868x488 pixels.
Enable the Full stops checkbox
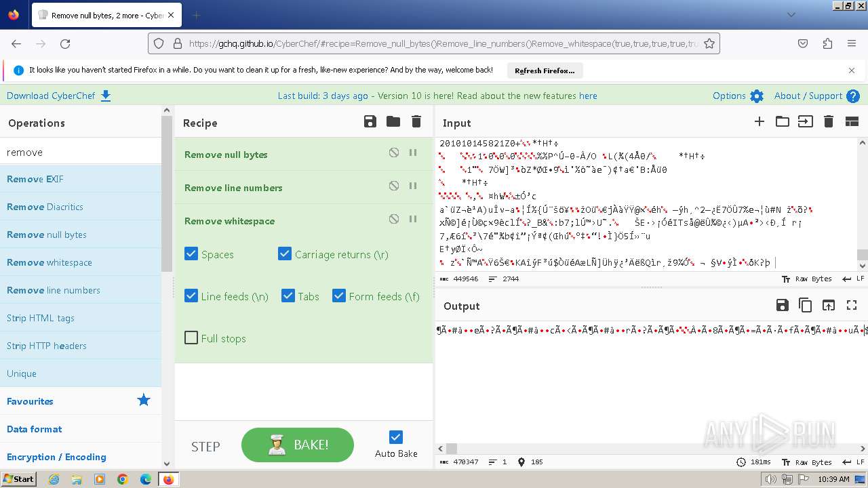click(x=191, y=338)
